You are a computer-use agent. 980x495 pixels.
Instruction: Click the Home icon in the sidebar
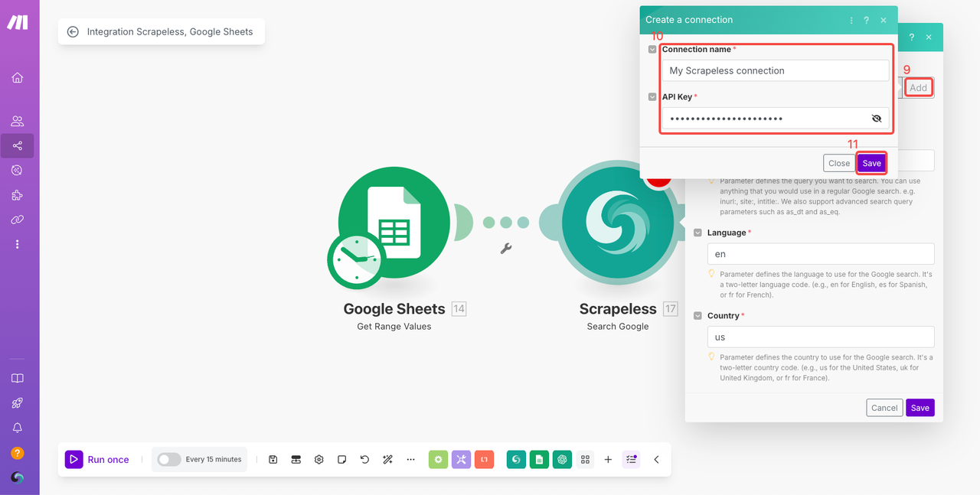tap(17, 77)
